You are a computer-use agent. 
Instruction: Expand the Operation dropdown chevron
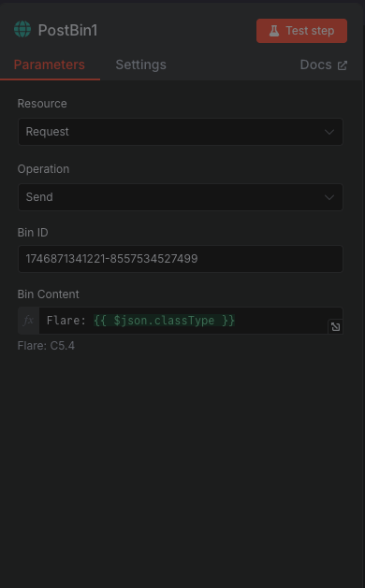tap(329, 197)
